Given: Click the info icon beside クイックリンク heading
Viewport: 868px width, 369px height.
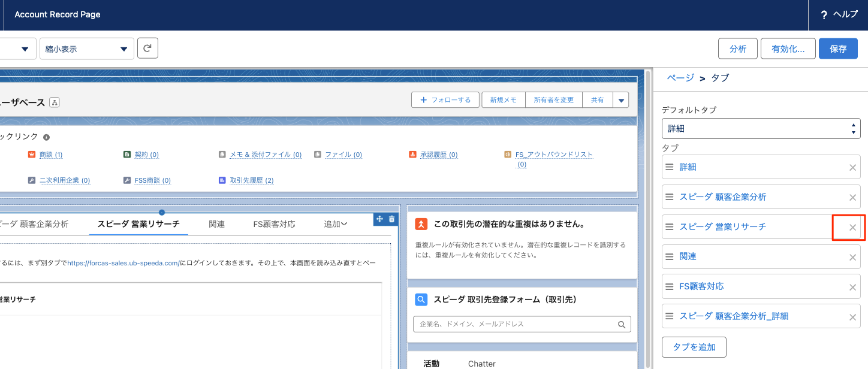Looking at the screenshot, I should tap(47, 137).
